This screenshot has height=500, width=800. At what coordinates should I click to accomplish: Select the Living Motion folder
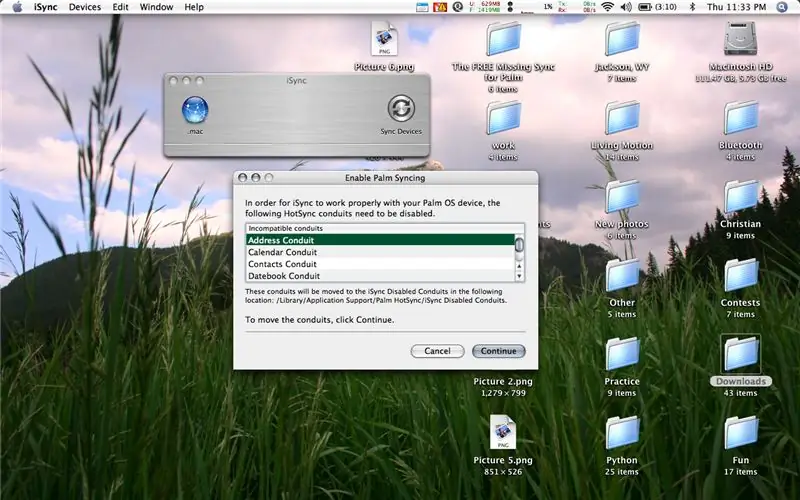coord(622,118)
